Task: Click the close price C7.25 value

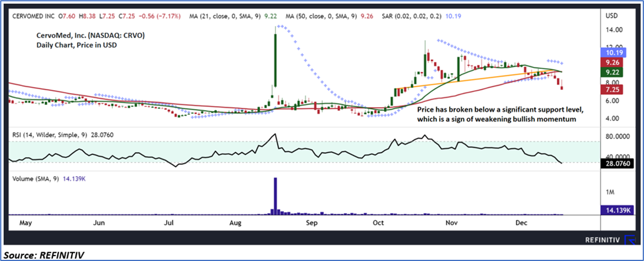Action: point(127,15)
